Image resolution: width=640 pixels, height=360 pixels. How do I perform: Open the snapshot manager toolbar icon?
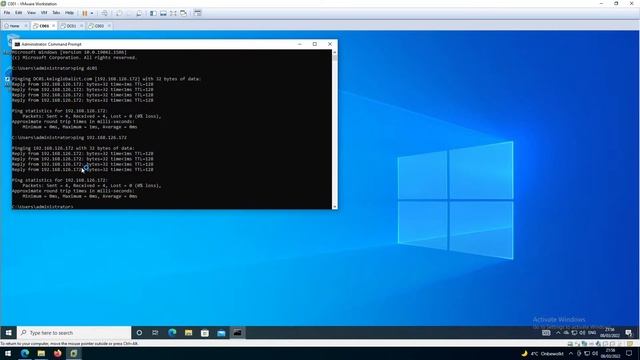pyautogui.click(x=139, y=13)
